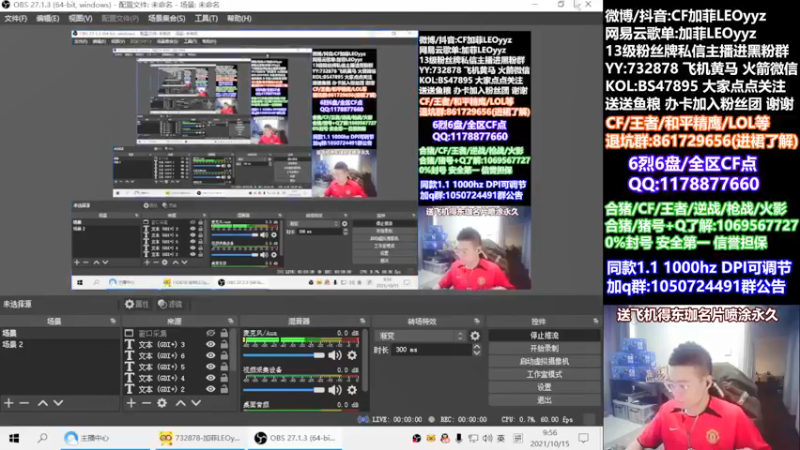The height and width of the screenshot is (450, 800).
Task: Click the 停止推流 button
Action: coord(544,336)
